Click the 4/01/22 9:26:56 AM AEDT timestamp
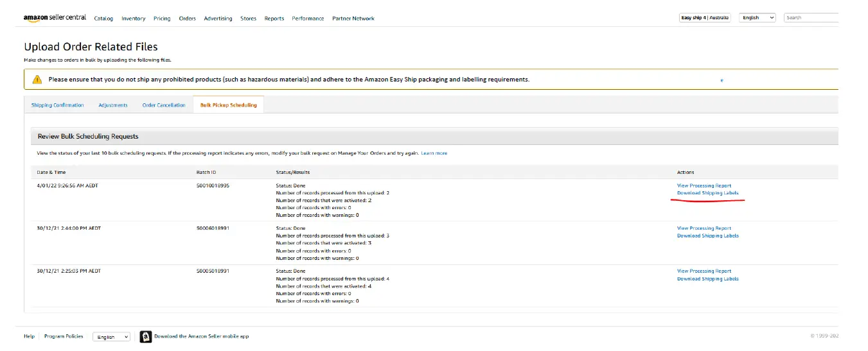Screen dimensions: 868x351 (66, 185)
